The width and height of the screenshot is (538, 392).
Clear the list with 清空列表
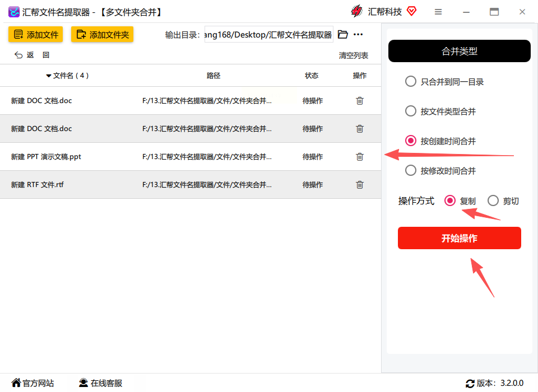click(354, 55)
